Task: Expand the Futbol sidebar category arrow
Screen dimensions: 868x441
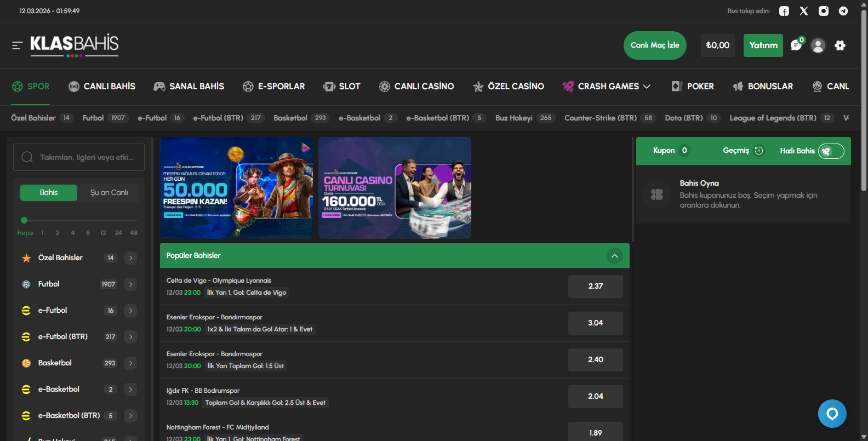Action: click(130, 284)
